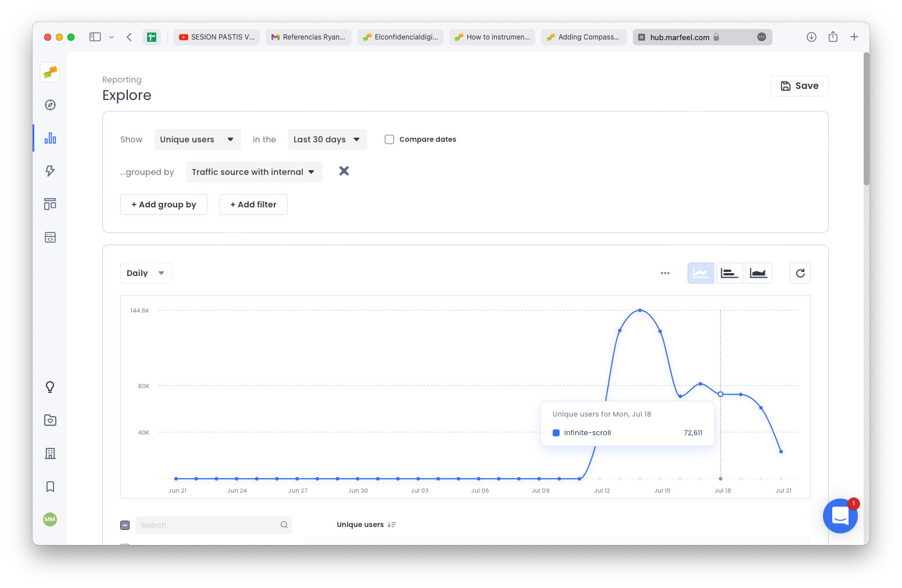Image resolution: width=902 pixels, height=588 pixels.
Task: Open the organization building icon in sidebar
Action: pyautogui.click(x=50, y=453)
